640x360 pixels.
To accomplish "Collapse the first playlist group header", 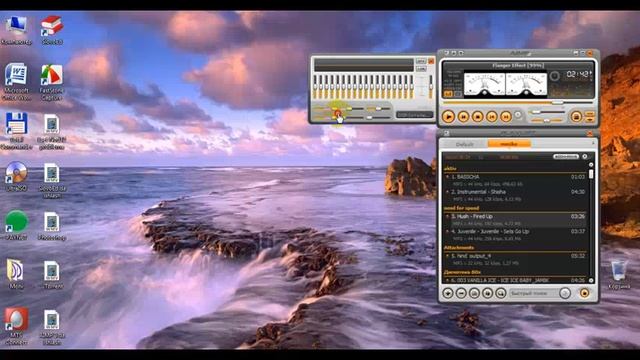I will click(x=450, y=169).
